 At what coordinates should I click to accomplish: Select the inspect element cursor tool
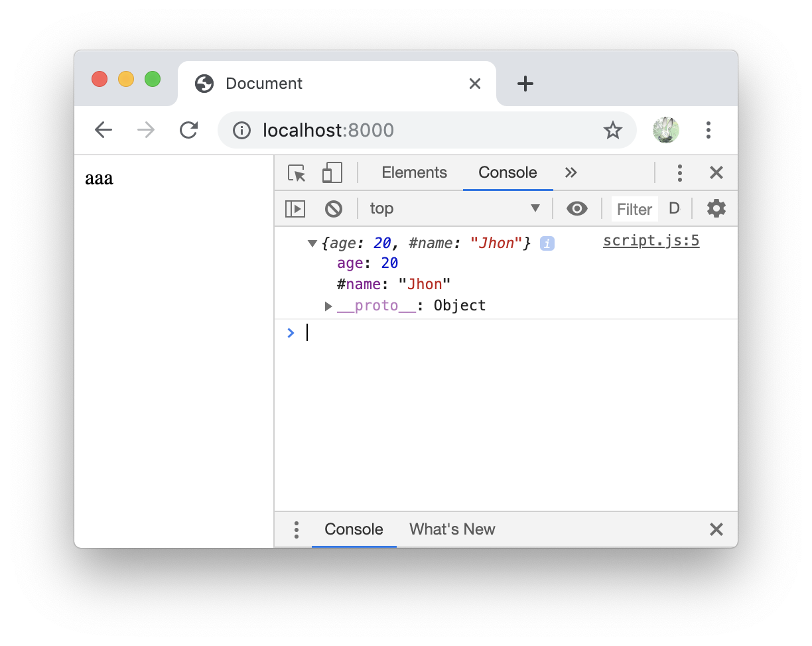(297, 172)
